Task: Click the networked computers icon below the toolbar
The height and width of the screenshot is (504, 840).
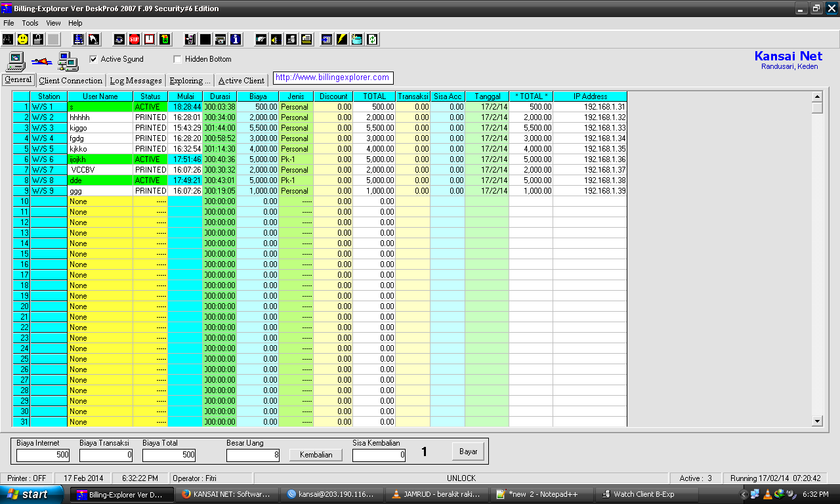Action: click(x=68, y=61)
